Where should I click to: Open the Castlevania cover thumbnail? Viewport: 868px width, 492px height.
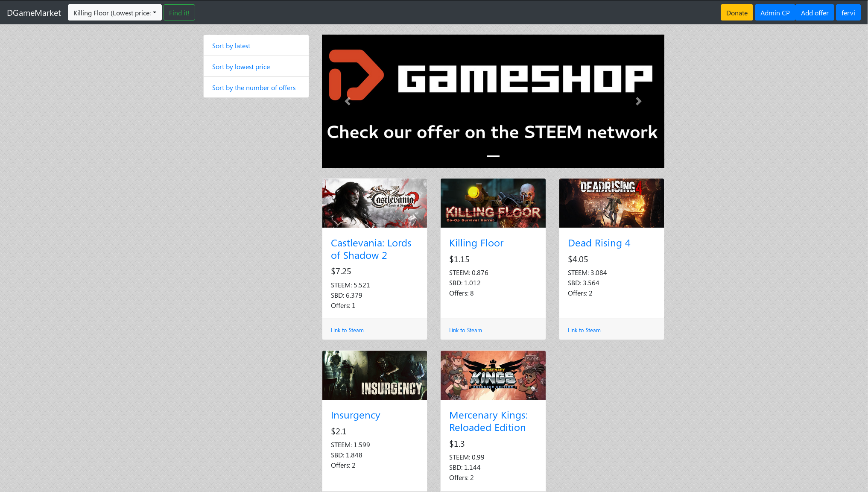pos(374,203)
